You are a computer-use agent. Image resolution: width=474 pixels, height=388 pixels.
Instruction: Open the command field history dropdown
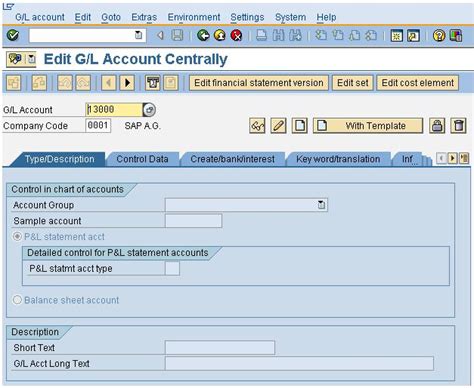(x=138, y=35)
